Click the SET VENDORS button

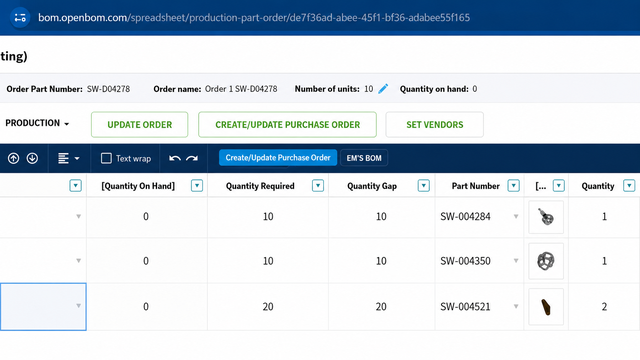click(x=435, y=124)
